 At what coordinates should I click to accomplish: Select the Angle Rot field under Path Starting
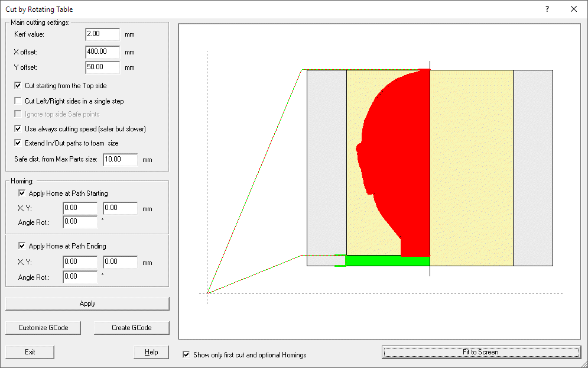(79, 221)
